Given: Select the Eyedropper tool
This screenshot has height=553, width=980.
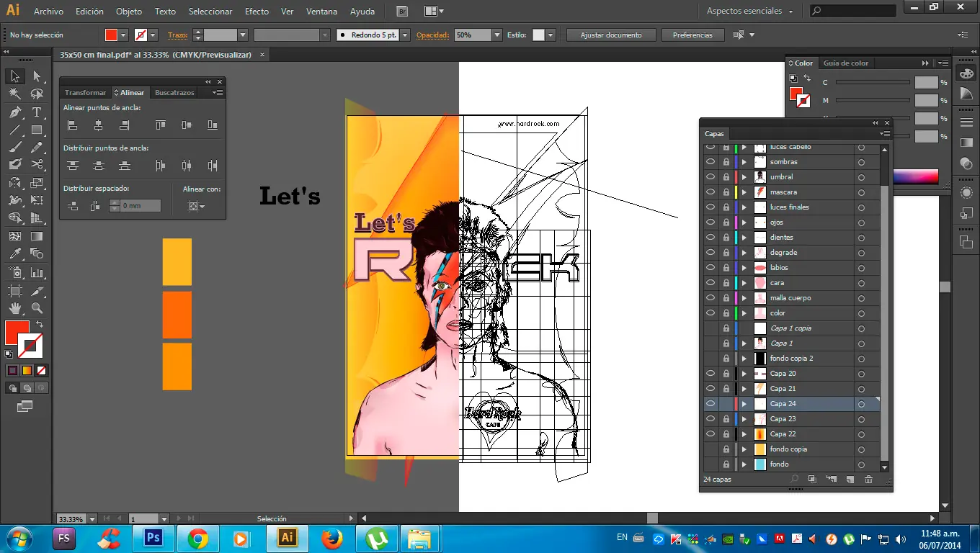Looking at the screenshot, I should pyautogui.click(x=14, y=253).
